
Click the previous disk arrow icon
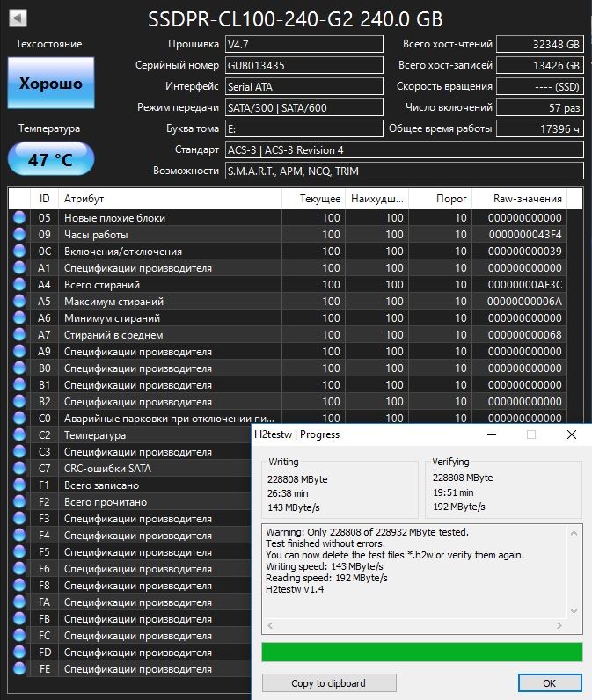[18, 18]
